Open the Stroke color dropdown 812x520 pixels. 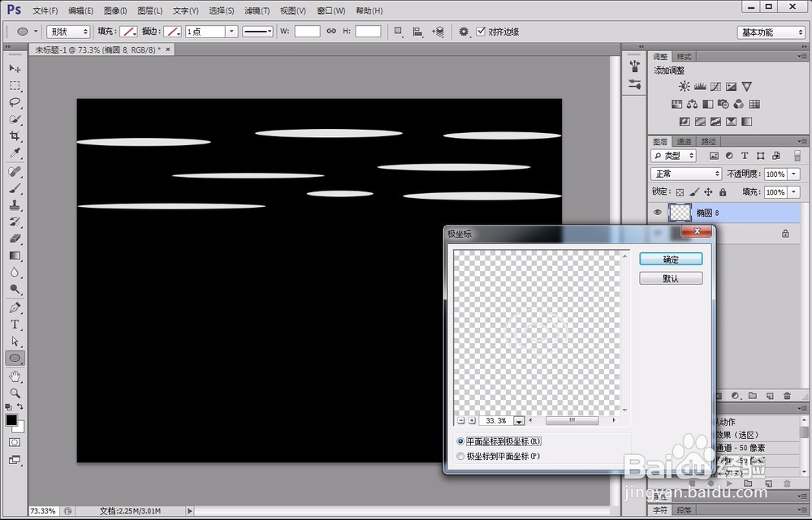click(x=172, y=32)
